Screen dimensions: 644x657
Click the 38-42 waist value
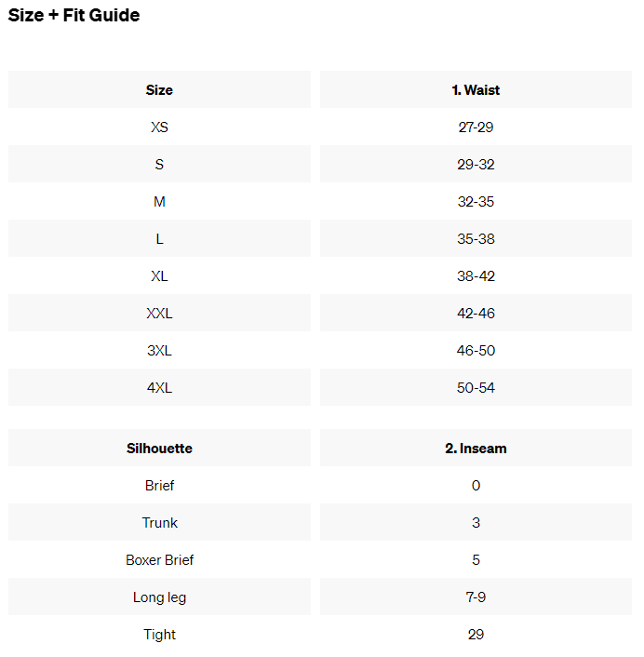[x=476, y=276]
